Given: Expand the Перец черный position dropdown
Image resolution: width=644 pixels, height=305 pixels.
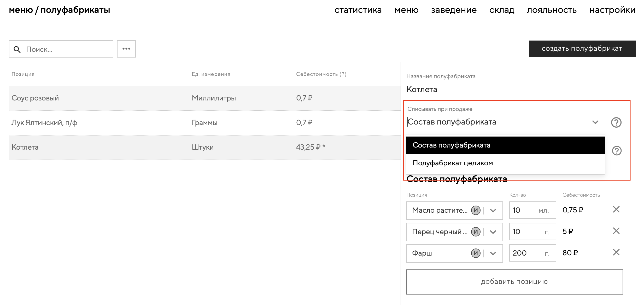Looking at the screenshot, I should pos(493,232).
